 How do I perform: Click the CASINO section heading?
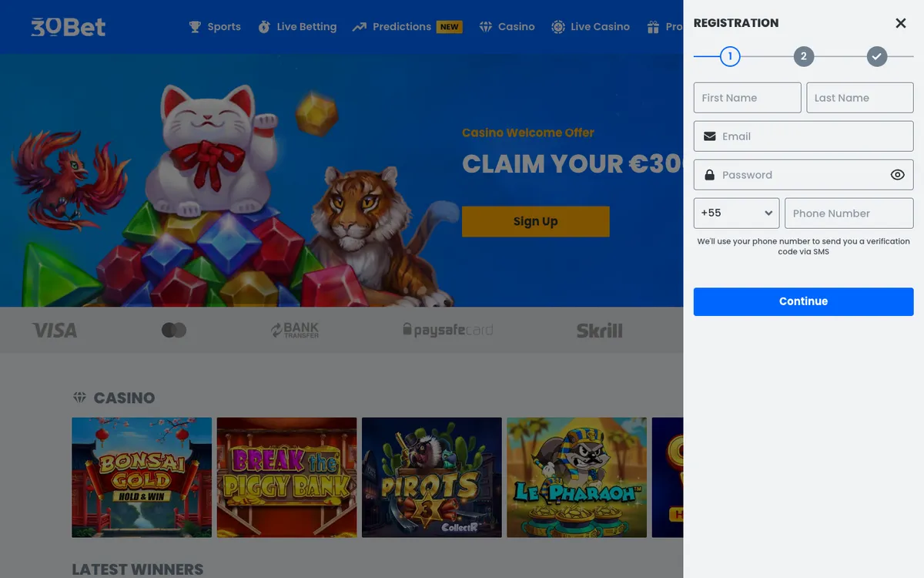click(124, 398)
